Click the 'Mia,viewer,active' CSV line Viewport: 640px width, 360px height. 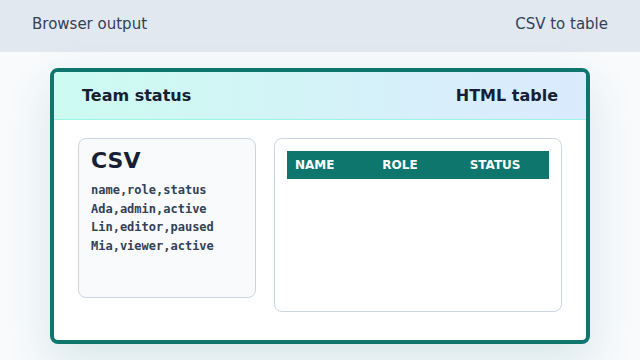tap(152, 246)
